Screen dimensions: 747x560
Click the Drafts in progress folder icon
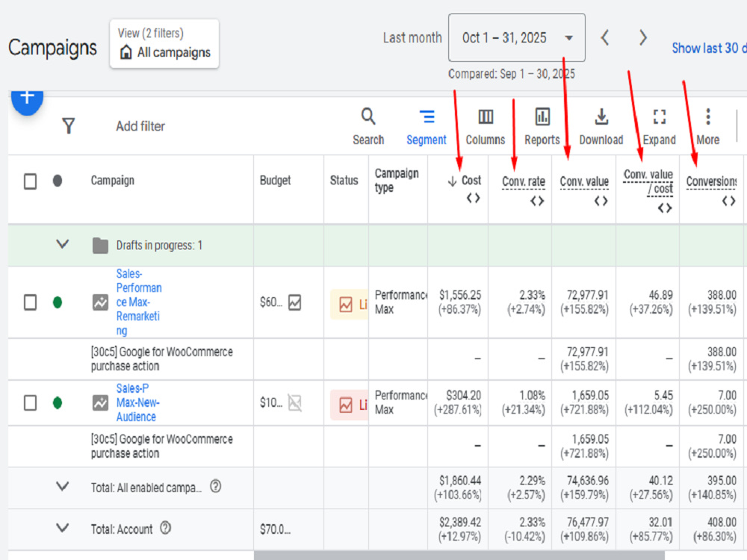pos(100,245)
